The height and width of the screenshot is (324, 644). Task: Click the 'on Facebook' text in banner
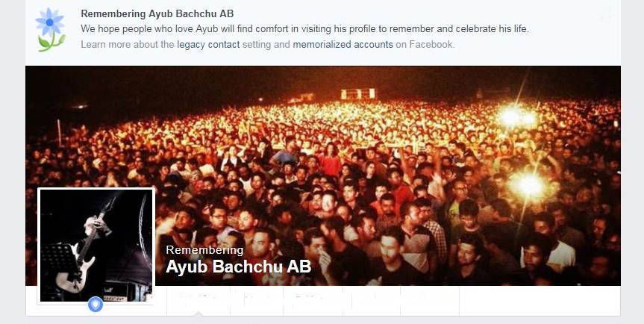point(425,44)
